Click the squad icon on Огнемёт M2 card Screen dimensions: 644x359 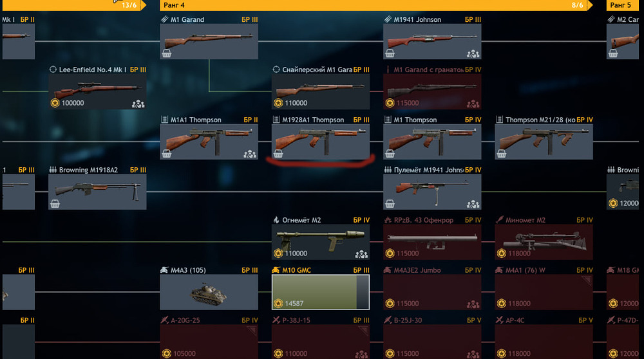pyautogui.click(x=361, y=254)
